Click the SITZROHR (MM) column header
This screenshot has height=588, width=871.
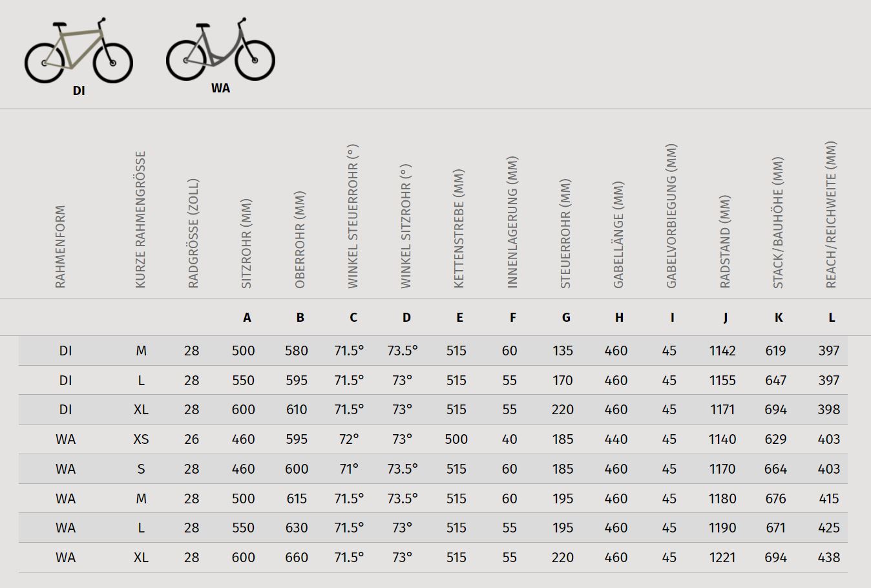coord(246,244)
